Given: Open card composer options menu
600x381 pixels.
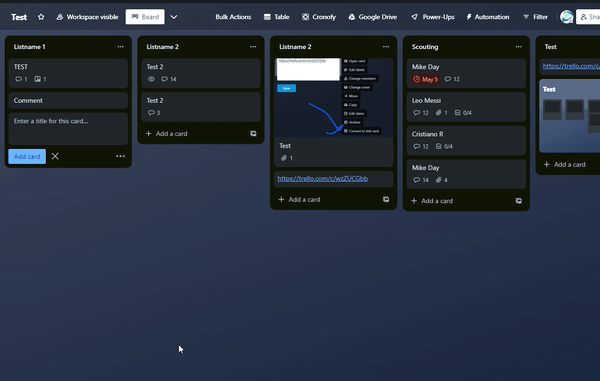Looking at the screenshot, I should (121, 156).
